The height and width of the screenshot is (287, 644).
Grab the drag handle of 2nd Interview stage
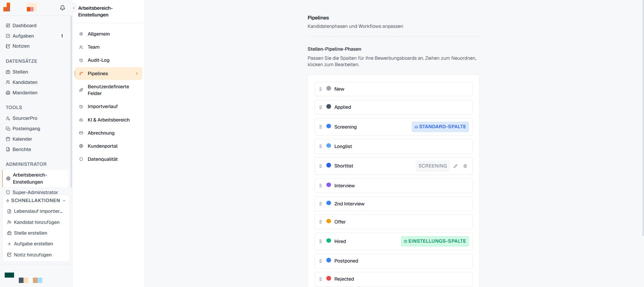tap(320, 204)
